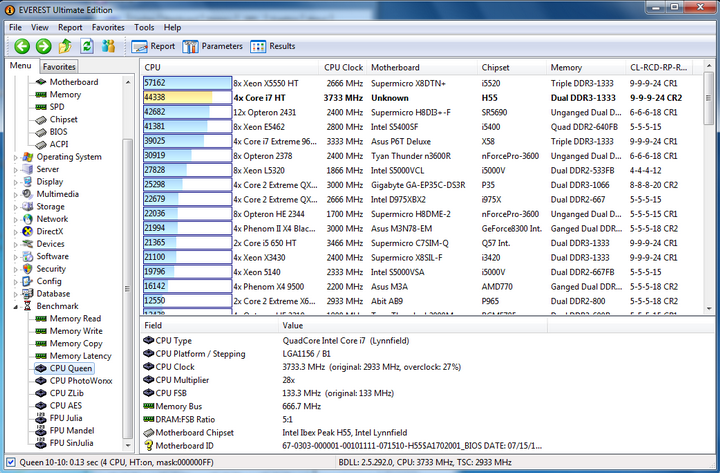Select FPU Julia benchmark
This screenshot has width=720, height=473.
tap(66, 418)
